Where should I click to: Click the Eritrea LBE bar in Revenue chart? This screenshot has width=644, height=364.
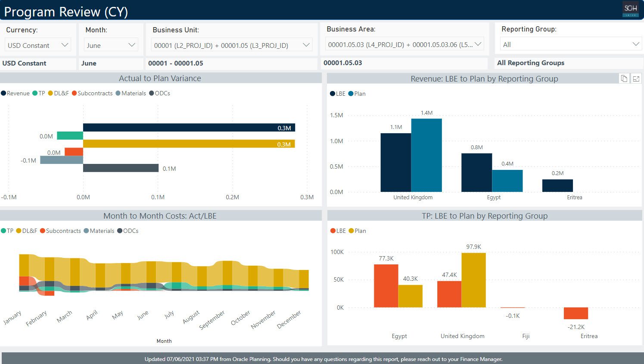pos(557,185)
